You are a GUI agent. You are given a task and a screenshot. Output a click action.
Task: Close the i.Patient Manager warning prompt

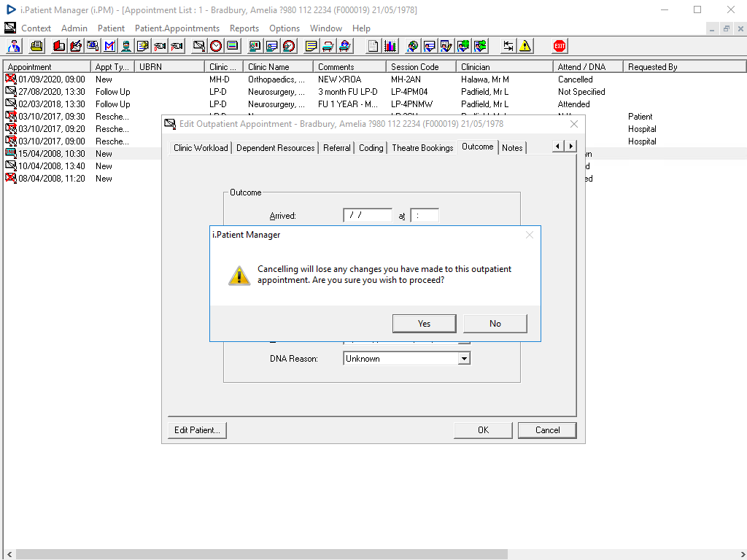point(530,235)
